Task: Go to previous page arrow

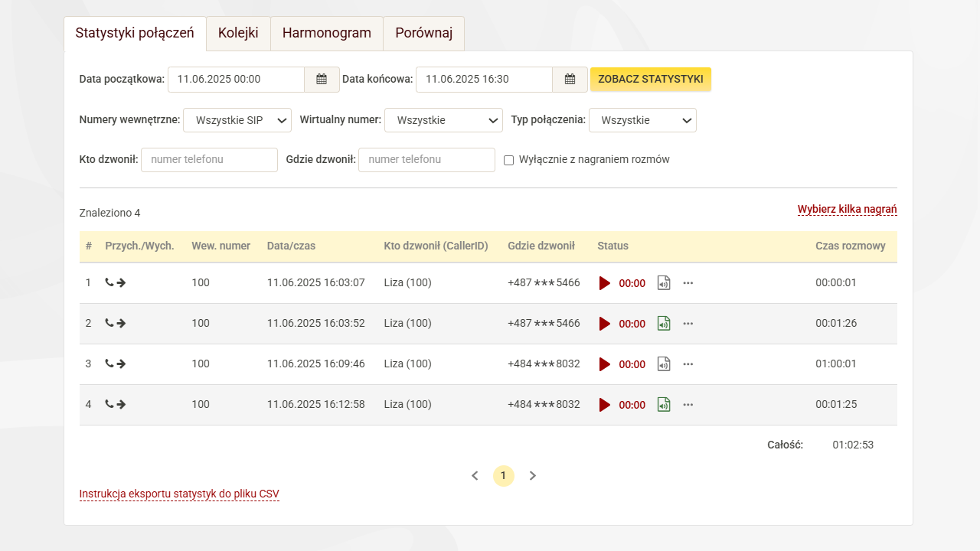Action: coord(475,476)
